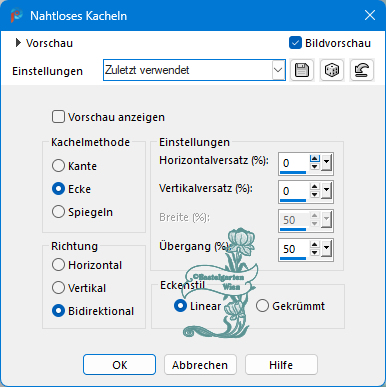Open the Übergang slider dropdown arrow
The width and height of the screenshot is (386, 387).
tap(327, 248)
